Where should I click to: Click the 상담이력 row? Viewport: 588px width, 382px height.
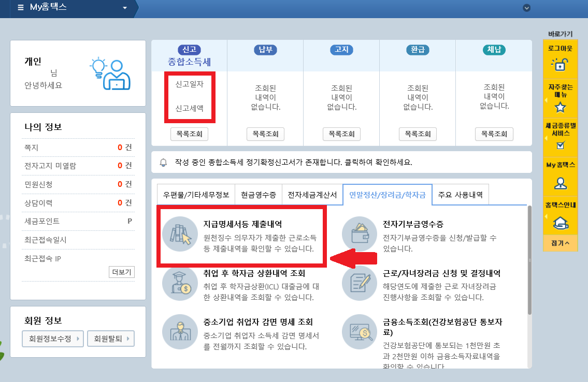[x=78, y=203]
